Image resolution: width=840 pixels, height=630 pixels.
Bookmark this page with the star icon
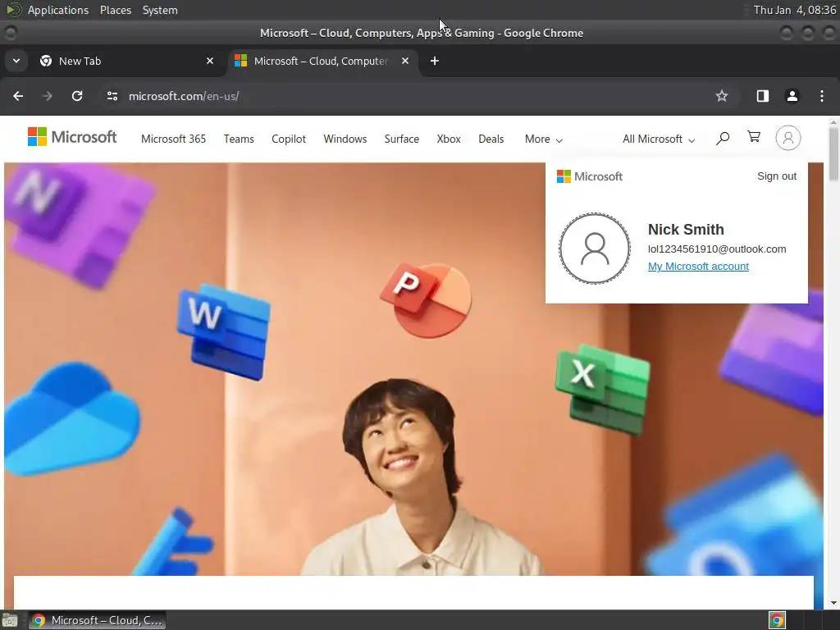[x=722, y=96]
